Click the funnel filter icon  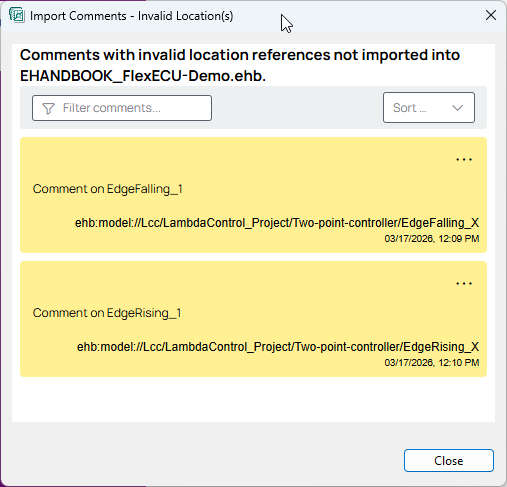48,108
